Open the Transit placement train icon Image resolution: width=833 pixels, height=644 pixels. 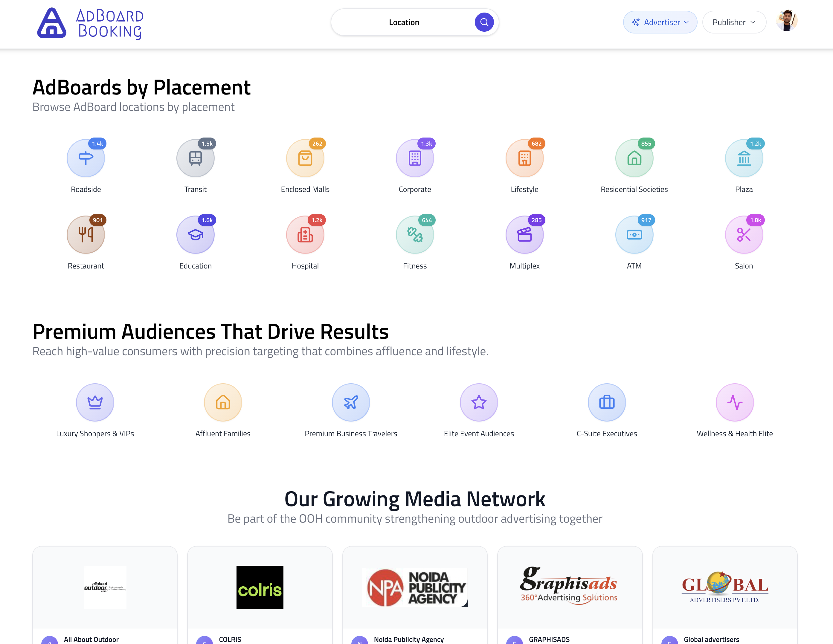[195, 158]
